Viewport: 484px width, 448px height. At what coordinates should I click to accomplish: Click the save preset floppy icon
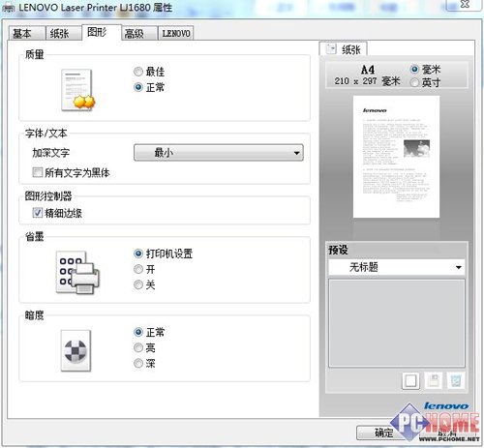(x=433, y=381)
